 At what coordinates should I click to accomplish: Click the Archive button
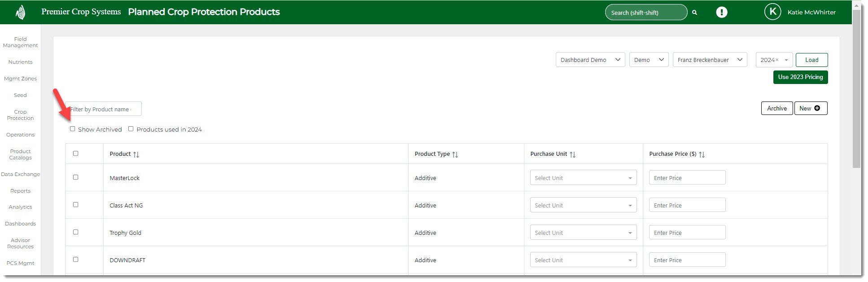(x=776, y=108)
